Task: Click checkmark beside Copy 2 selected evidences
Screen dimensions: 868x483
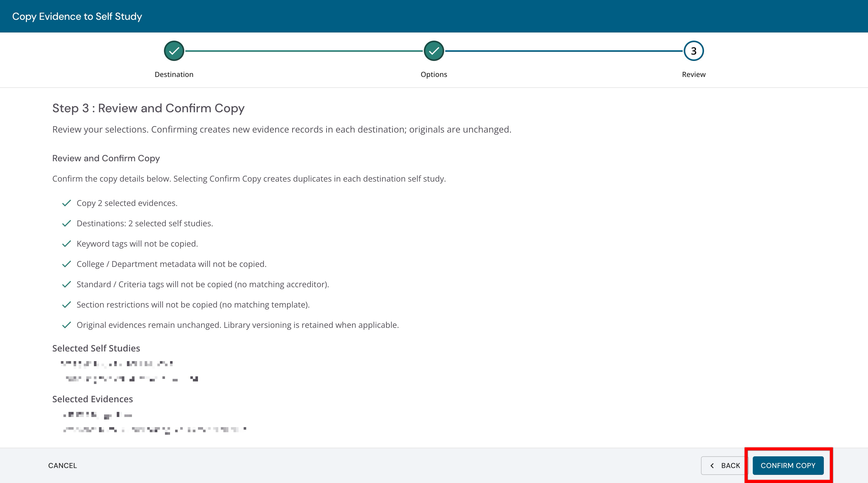Action: pyautogui.click(x=67, y=203)
